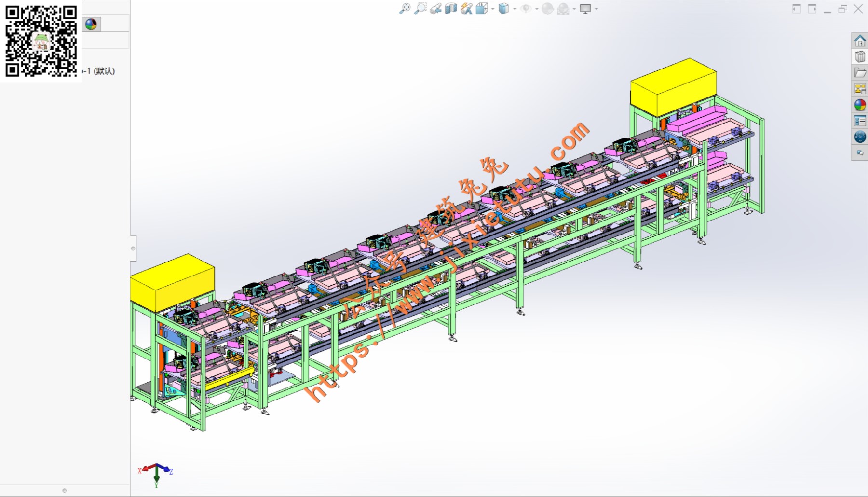Expand the Display Style dropdown arrow
The width and height of the screenshot is (868, 497).
[515, 9]
